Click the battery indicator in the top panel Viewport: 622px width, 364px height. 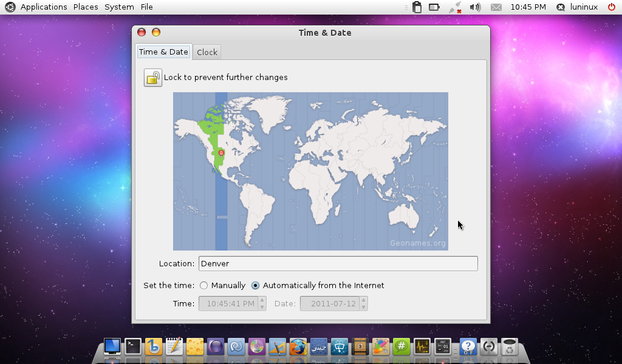434,7
